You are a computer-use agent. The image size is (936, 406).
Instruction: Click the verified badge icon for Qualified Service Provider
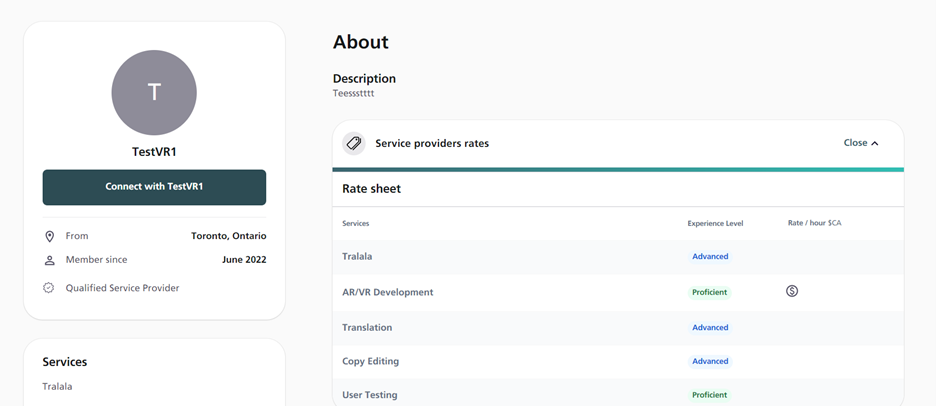(49, 288)
